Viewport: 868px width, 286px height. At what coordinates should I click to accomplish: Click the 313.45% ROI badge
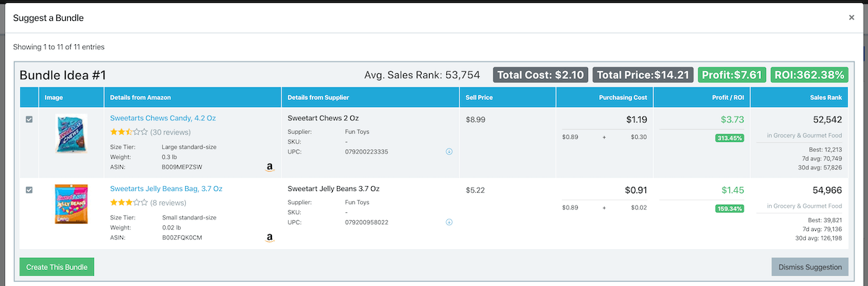(730, 138)
